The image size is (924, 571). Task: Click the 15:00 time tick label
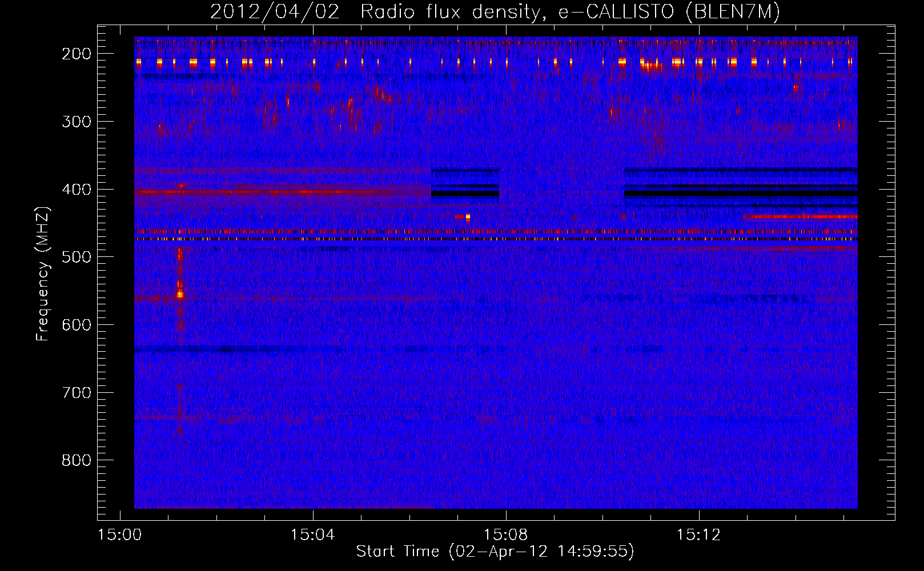(x=119, y=535)
